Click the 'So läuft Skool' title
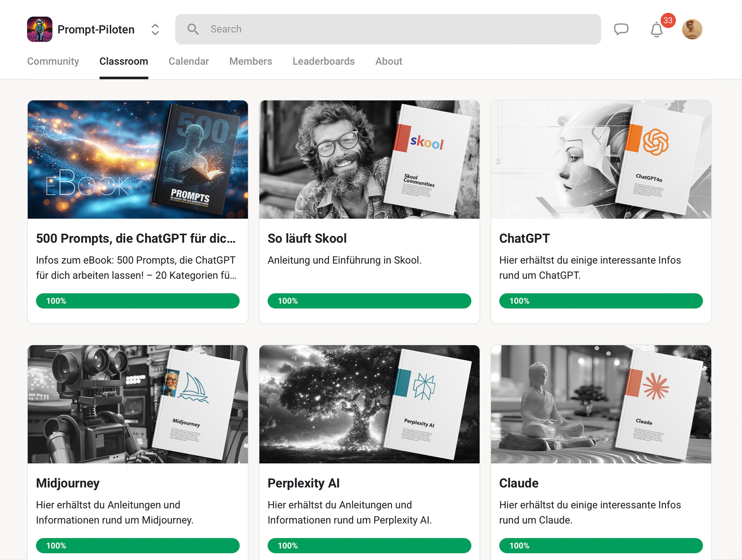This screenshot has height=560, width=742. [x=307, y=238]
